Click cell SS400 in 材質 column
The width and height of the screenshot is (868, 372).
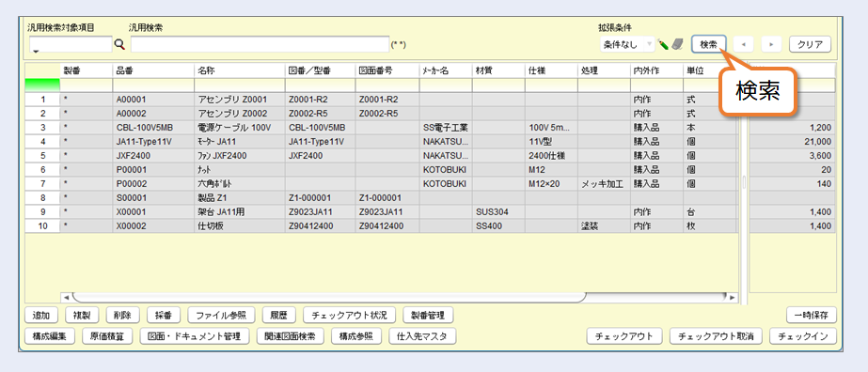[x=498, y=225]
